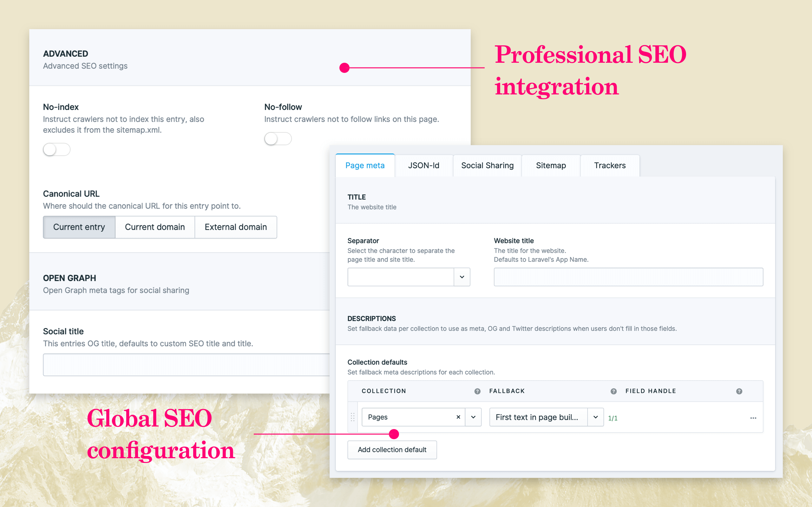Screen dimensions: 812x507
Task: Expand the First text in page builder dropdown
Action: tap(595, 417)
